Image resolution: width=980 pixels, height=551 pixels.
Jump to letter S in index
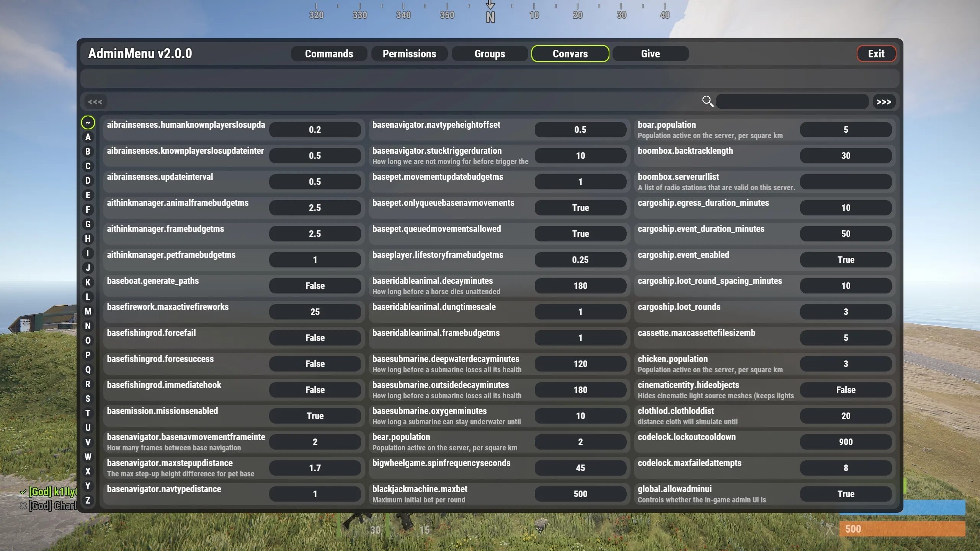(x=88, y=399)
